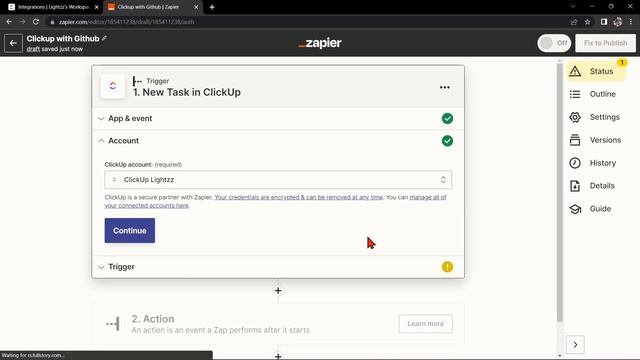Viewport: 640px width, 360px height.
Task: Click the browser address bar URL
Action: point(127,22)
